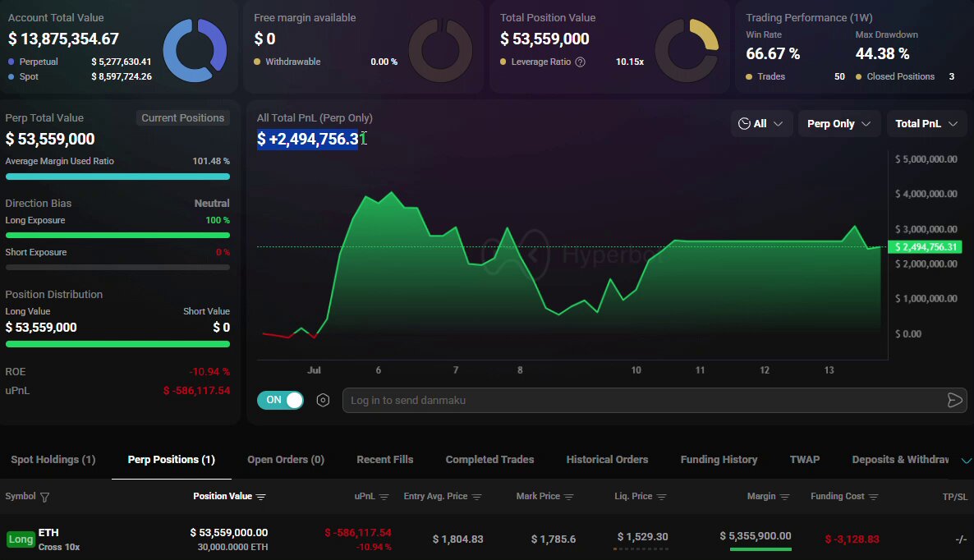Click the danmaku message input field
This screenshot has width=974, height=560.
644,401
